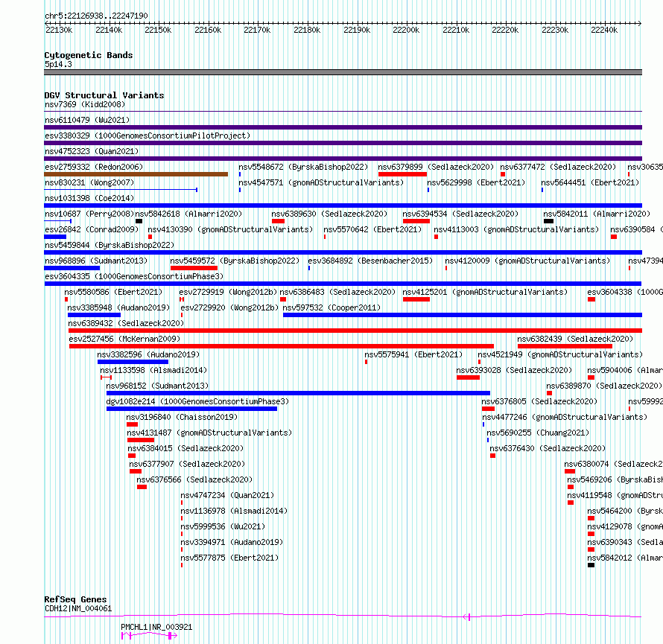Click the CDH12 exon marker on gene line
This screenshot has width=663, height=644.
[x=469, y=617]
